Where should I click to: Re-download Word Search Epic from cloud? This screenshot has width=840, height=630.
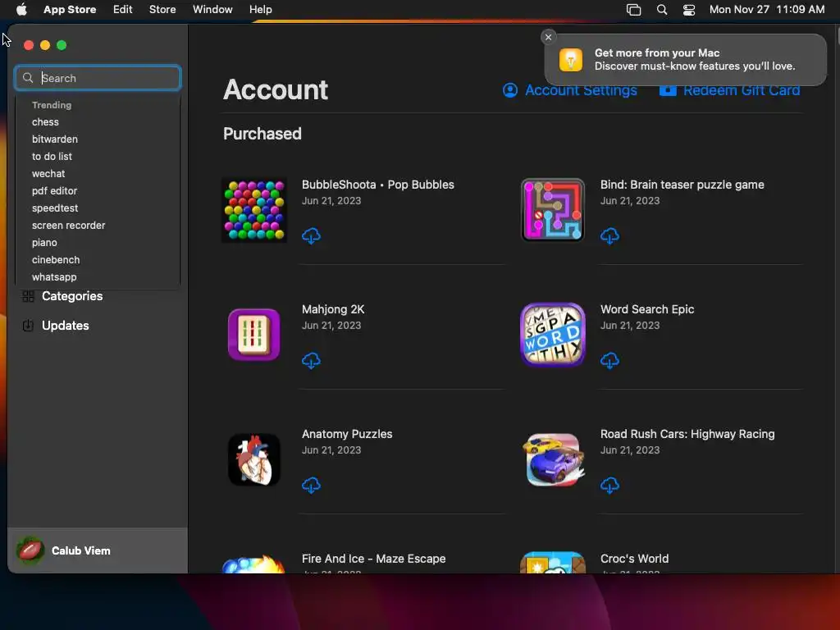click(x=609, y=361)
